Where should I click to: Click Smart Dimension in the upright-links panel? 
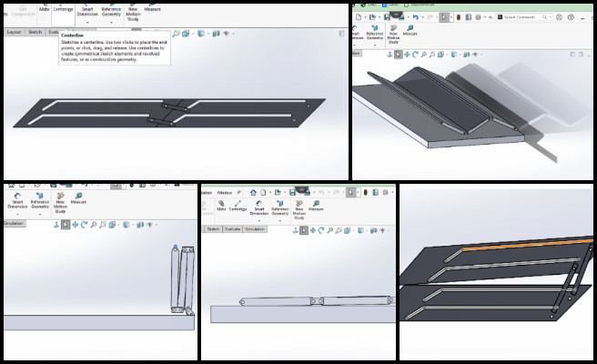(17, 201)
